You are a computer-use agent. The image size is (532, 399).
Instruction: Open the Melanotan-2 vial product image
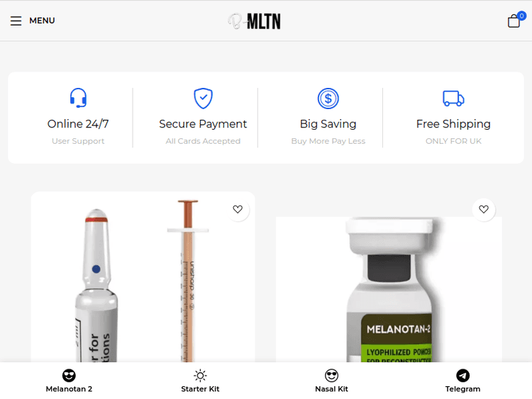click(x=389, y=289)
